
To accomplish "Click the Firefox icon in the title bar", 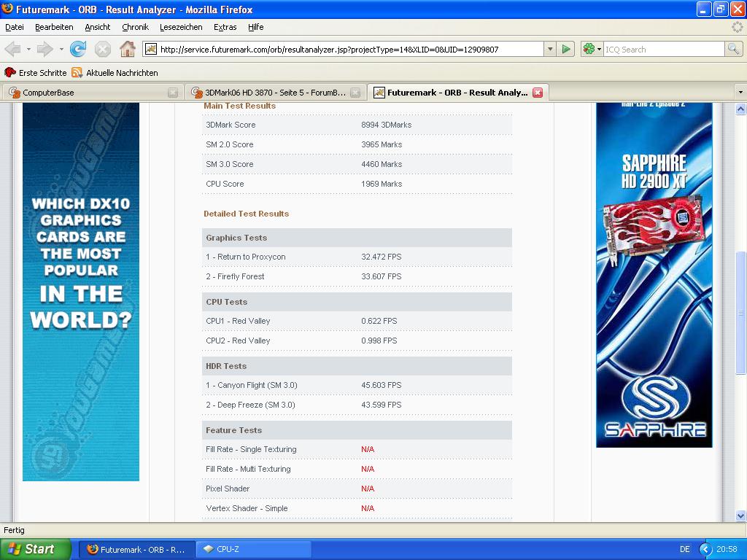I will [7, 9].
